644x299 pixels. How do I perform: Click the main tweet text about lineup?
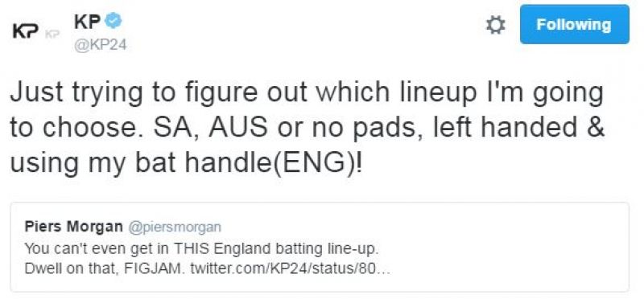pyautogui.click(x=308, y=128)
